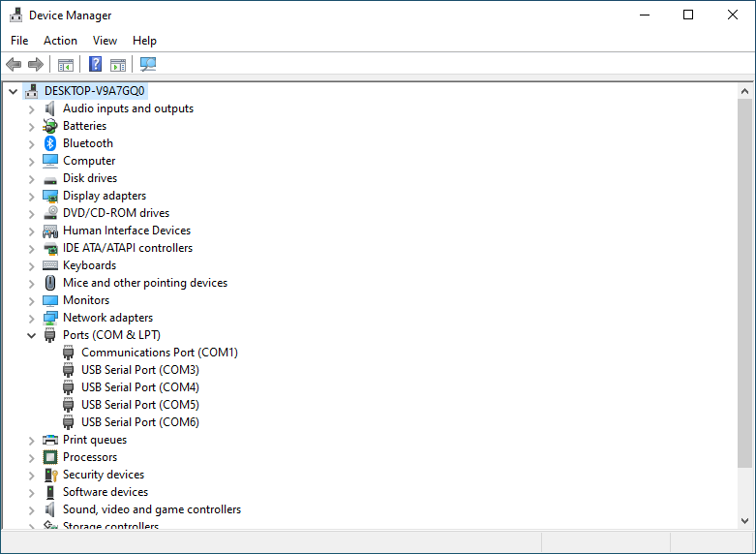The height and width of the screenshot is (554, 756).
Task: Click the Sound, video and game controllers icon
Action: click(x=50, y=509)
